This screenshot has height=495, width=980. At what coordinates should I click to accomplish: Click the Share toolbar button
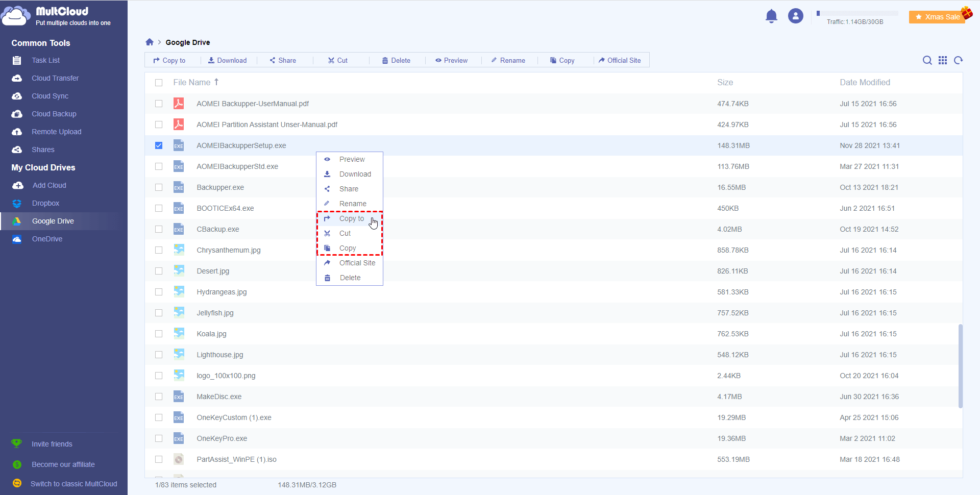pyautogui.click(x=283, y=60)
